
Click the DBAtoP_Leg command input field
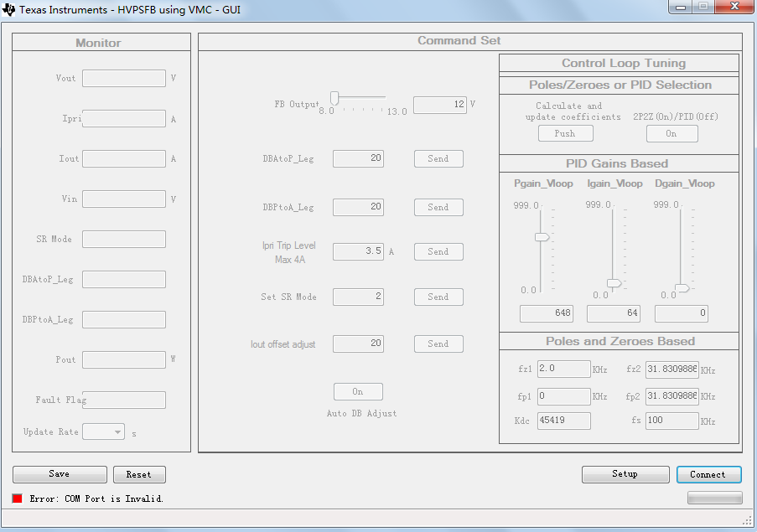pos(358,158)
